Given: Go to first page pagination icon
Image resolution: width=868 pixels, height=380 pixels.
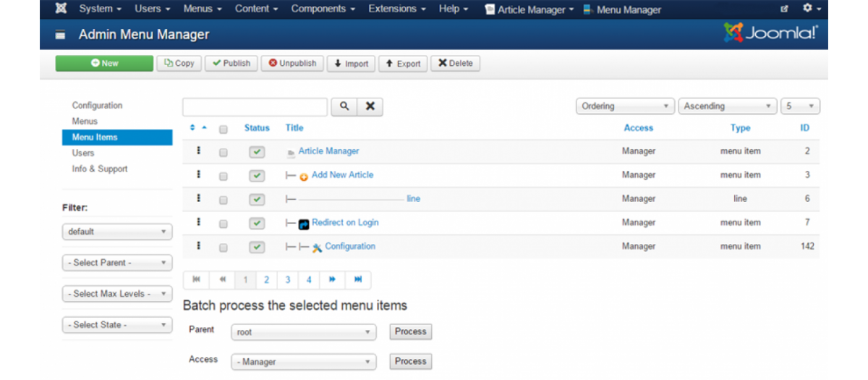Looking at the screenshot, I should coord(196,279).
